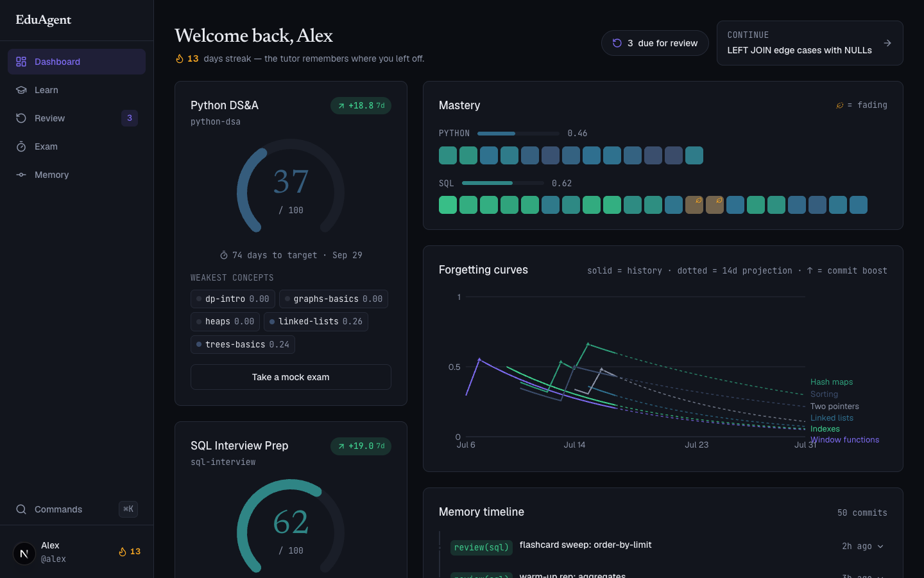924x578 pixels.
Task: Click the Commands search icon
Action: pos(21,509)
